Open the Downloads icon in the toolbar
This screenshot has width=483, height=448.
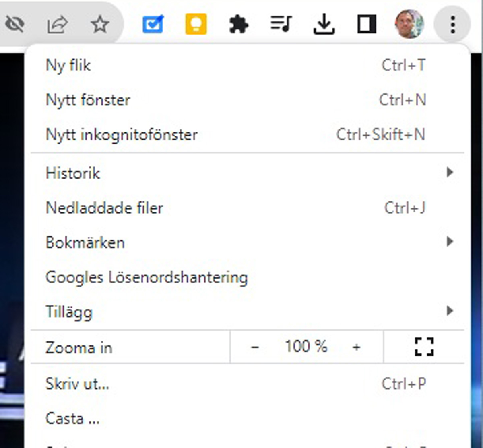(324, 24)
